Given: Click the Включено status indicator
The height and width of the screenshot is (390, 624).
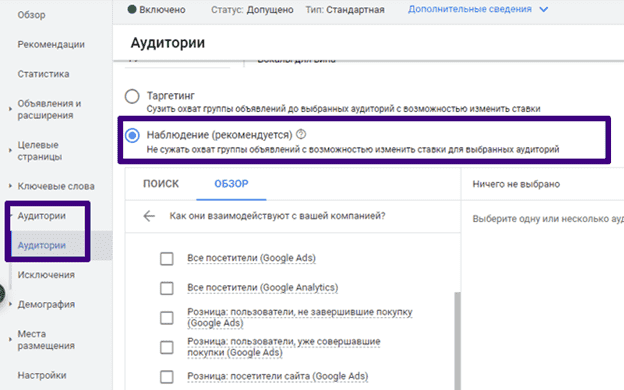Looking at the screenshot, I should (x=156, y=10).
